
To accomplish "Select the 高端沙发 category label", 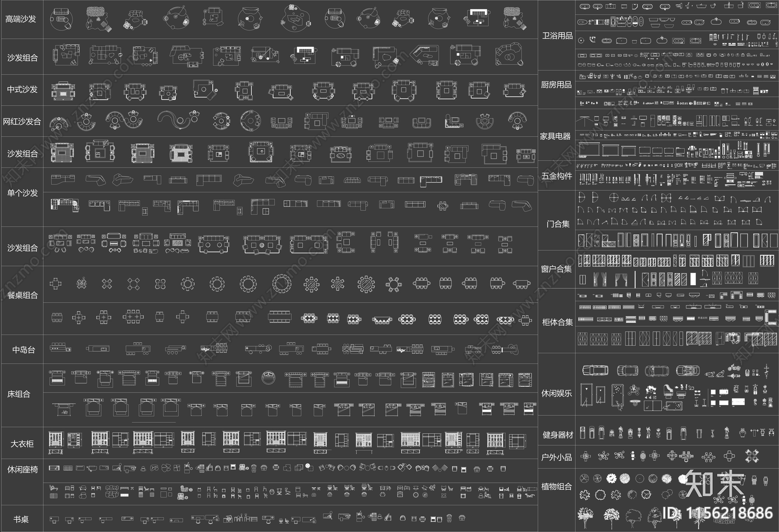I will click(x=20, y=19).
